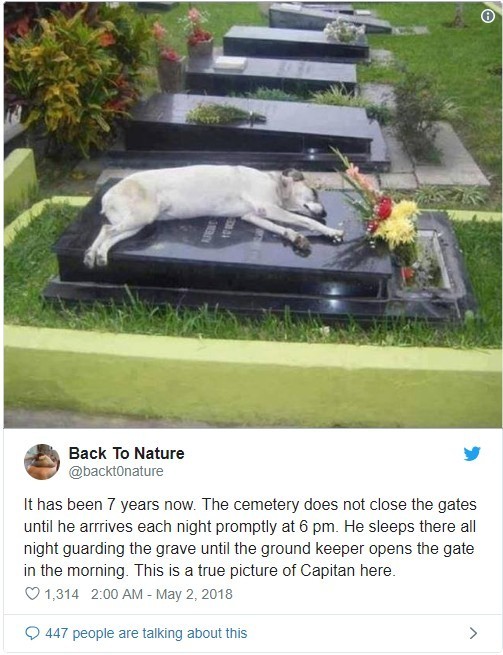Click the yellow and red flower bouquet in the photo

tap(382, 213)
